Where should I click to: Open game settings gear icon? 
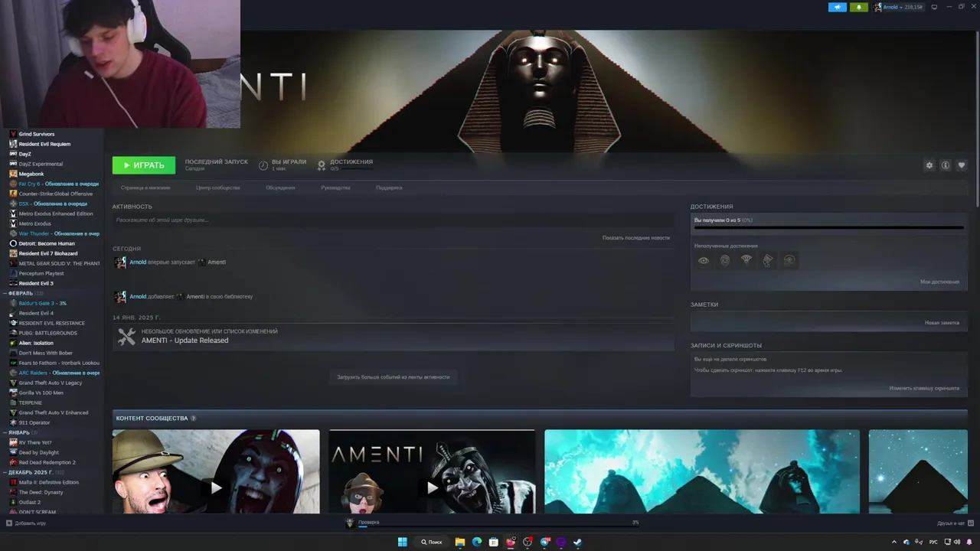coord(929,165)
